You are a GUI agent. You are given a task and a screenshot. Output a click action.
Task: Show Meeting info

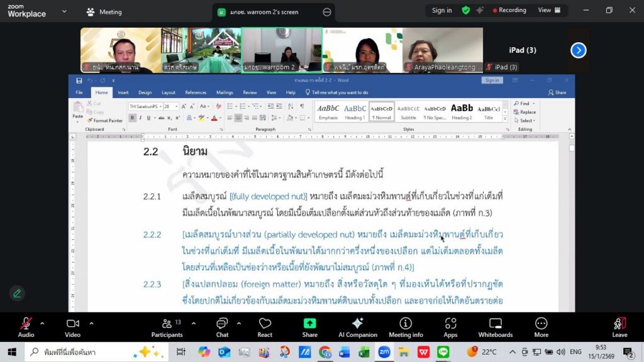[406, 327]
